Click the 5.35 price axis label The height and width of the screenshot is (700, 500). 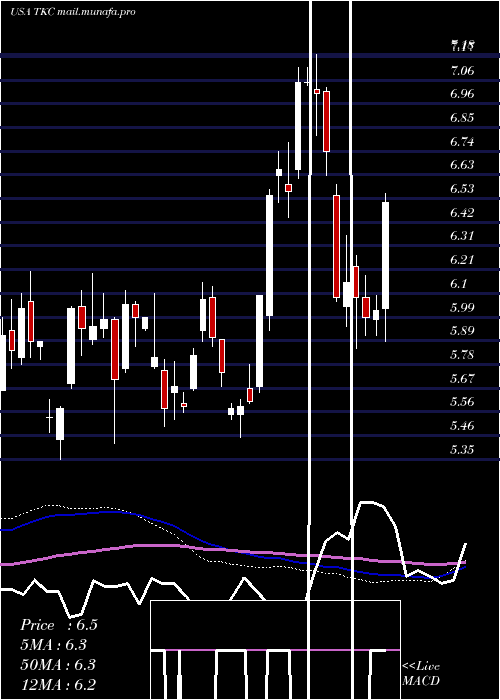pos(462,449)
